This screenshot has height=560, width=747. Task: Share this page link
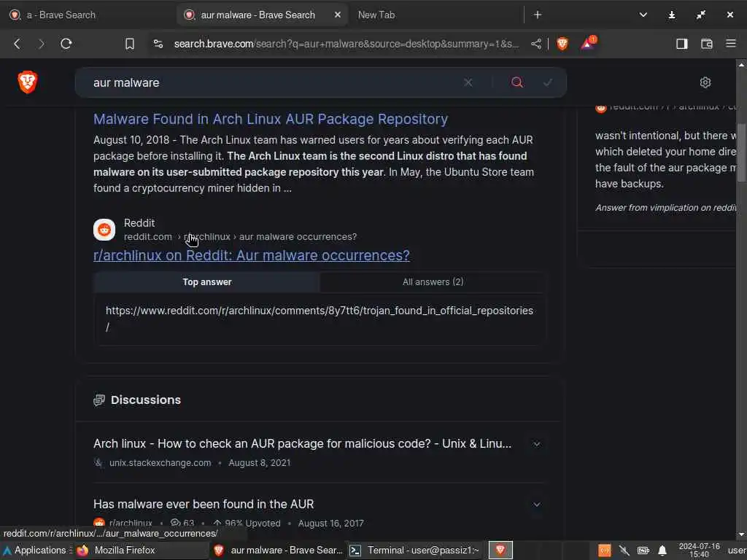(536, 44)
